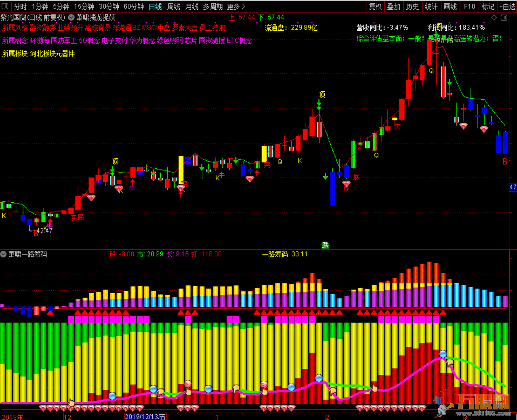
Task: Click the 下: 57.44 indicator value
Action: click(271, 17)
